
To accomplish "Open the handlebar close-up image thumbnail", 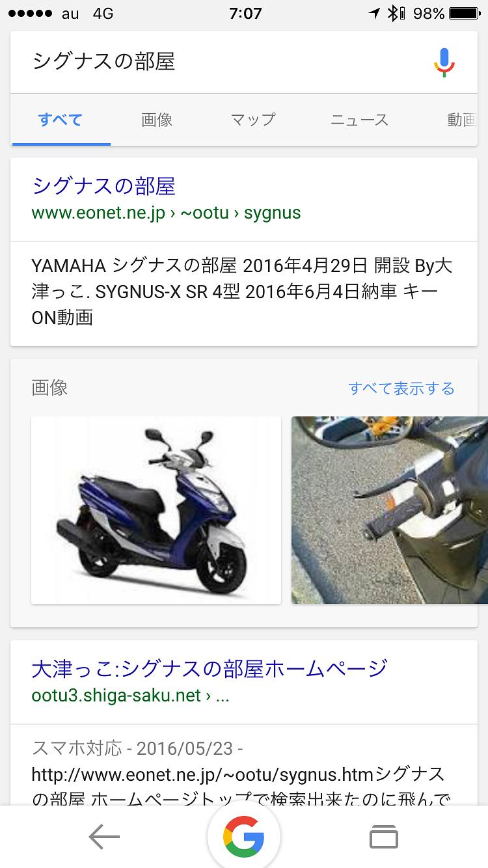I will pos(389,510).
